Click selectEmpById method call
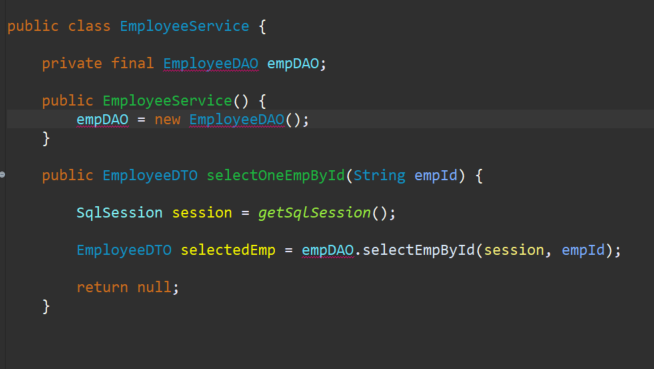The width and height of the screenshot is (654, 369). tap(419, 250)
